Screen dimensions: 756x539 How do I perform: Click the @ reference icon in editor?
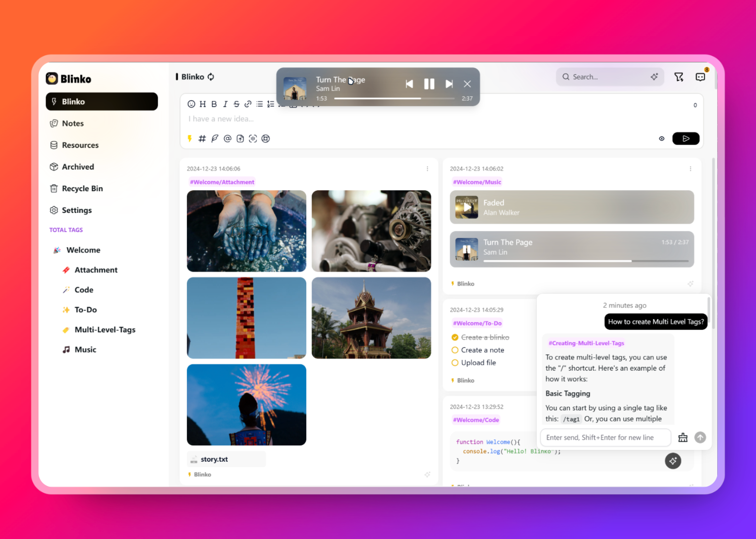point(227,139)
